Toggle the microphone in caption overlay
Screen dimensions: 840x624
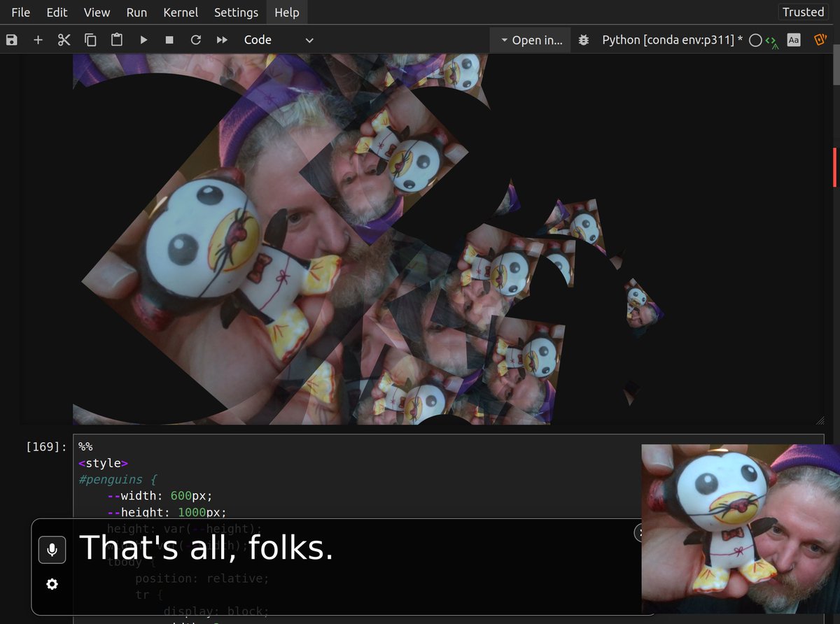(52, 550)
